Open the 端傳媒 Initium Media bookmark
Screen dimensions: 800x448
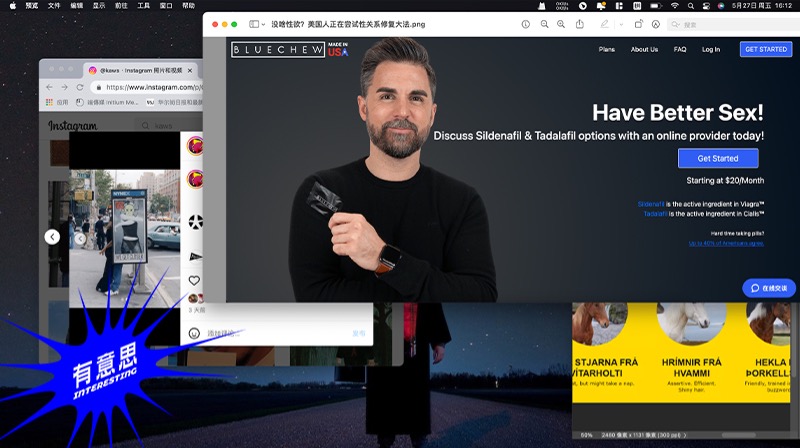click(x=107, y=103)
